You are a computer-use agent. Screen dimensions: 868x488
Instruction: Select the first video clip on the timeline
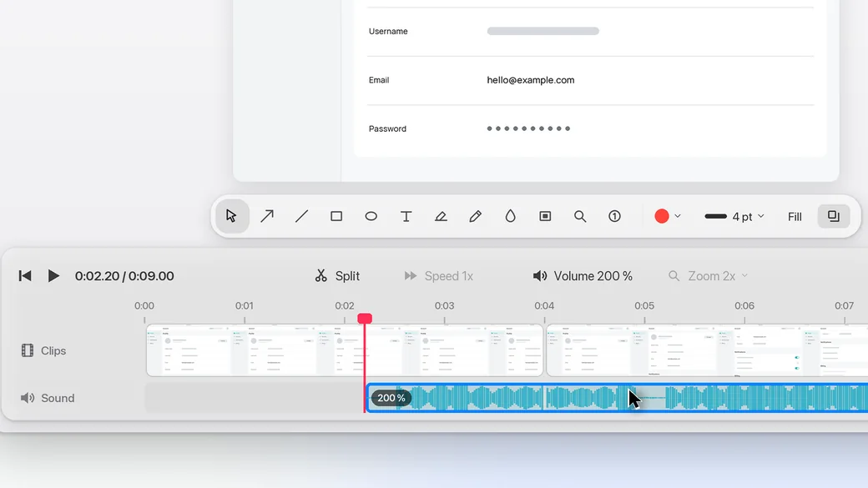pos(345,350)
